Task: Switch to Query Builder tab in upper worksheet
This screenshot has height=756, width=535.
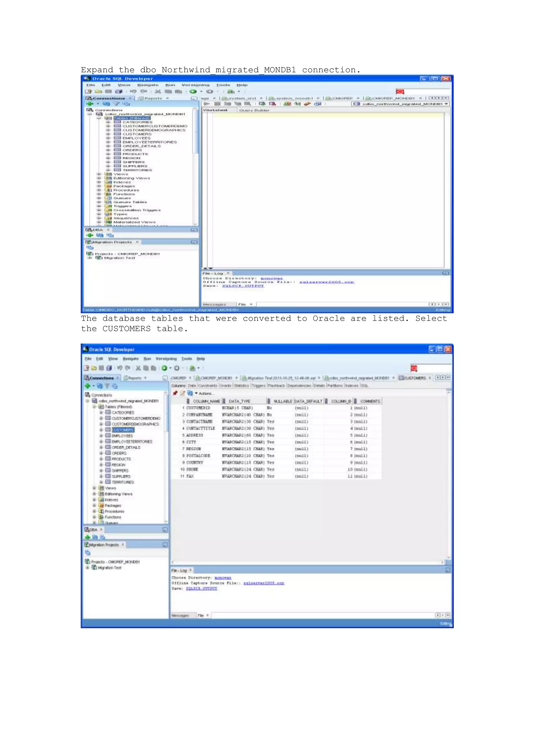Action: tap(254, 110)
